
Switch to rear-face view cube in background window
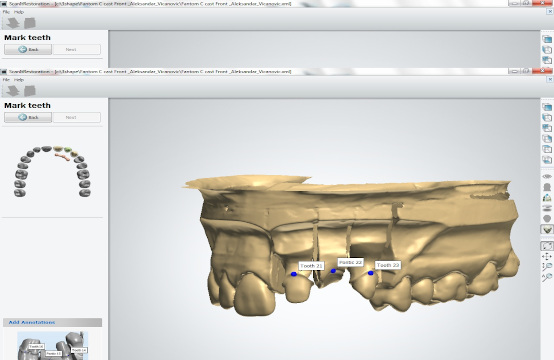pos(547,60)
